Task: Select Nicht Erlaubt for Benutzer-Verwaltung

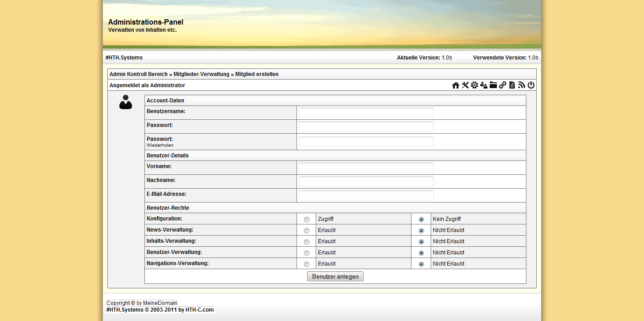Action: (x=421, y=253)
